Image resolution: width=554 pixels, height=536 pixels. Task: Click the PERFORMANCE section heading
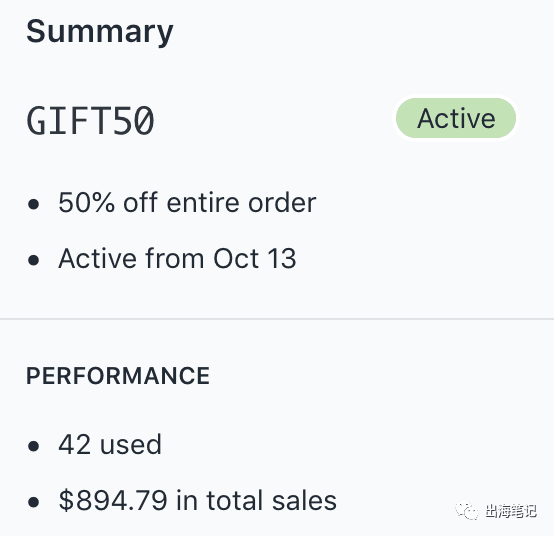point(118,375)
